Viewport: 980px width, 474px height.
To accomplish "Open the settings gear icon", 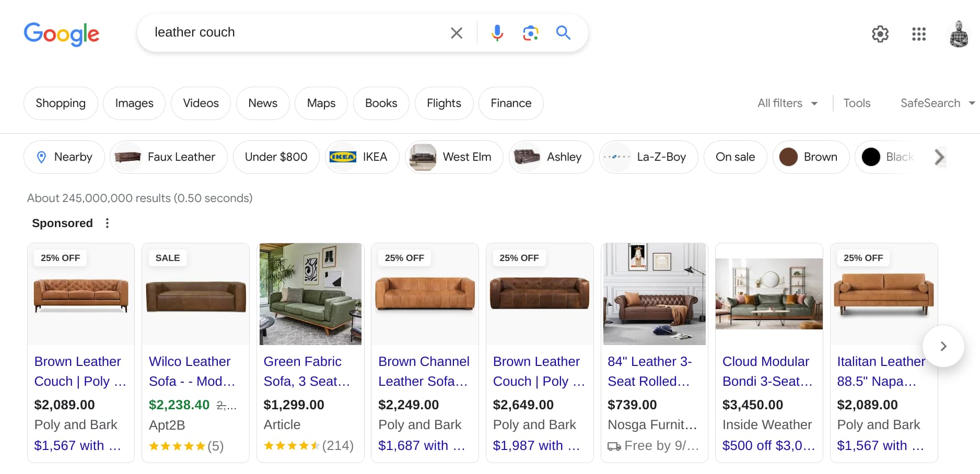I will click(880, 34).
